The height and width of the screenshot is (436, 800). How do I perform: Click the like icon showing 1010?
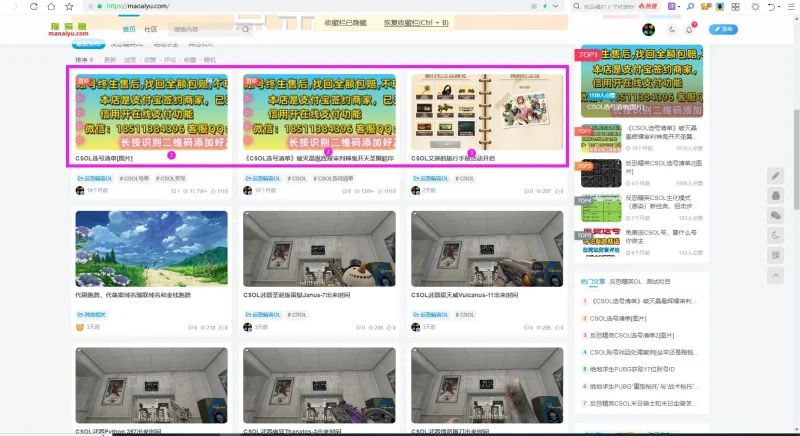pos(380,191)
